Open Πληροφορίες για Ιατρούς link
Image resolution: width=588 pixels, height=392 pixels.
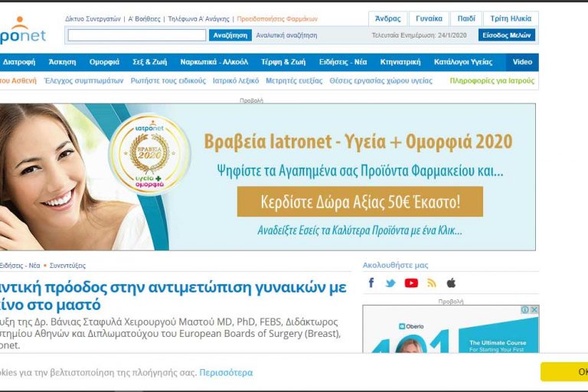[x=492, y=80]
